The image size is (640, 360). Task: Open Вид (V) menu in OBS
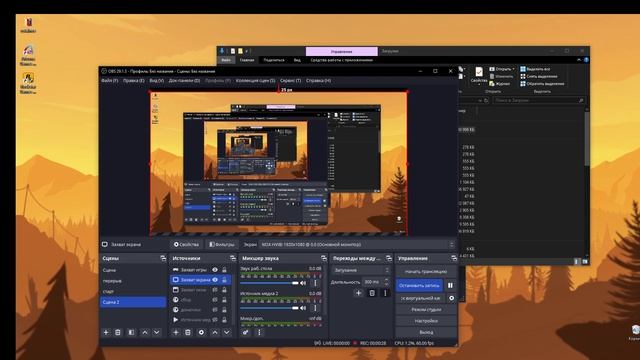tap(156, 80)
